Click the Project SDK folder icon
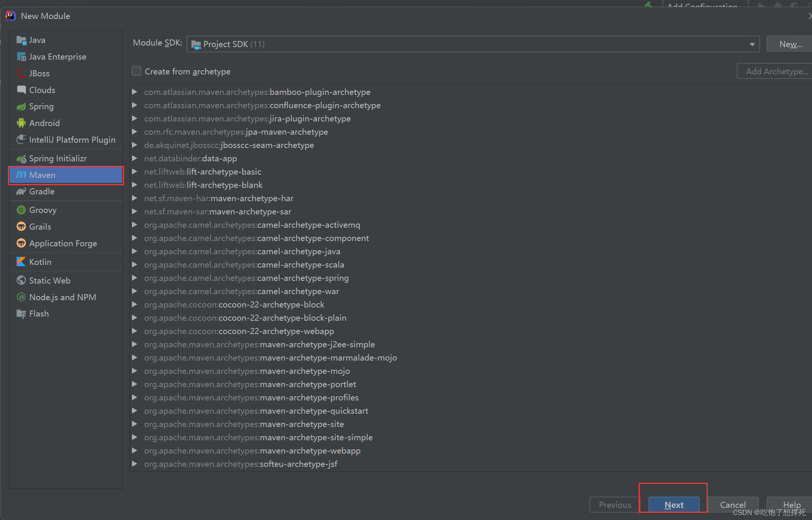Viewport: 812px width, 520px height. click(196, 44)
